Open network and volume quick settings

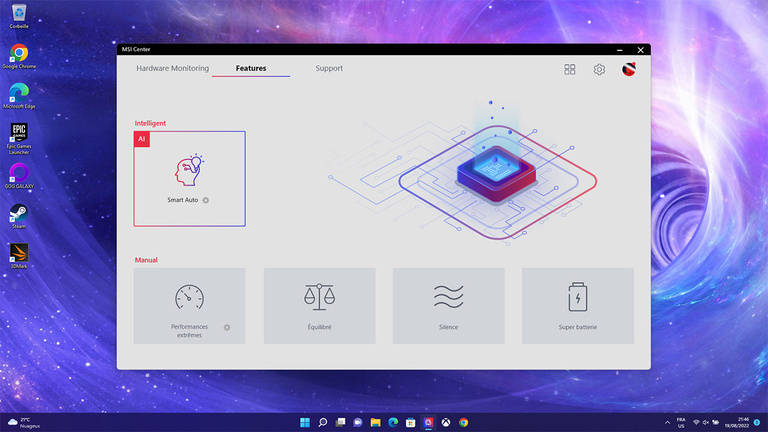coord(705,423)
